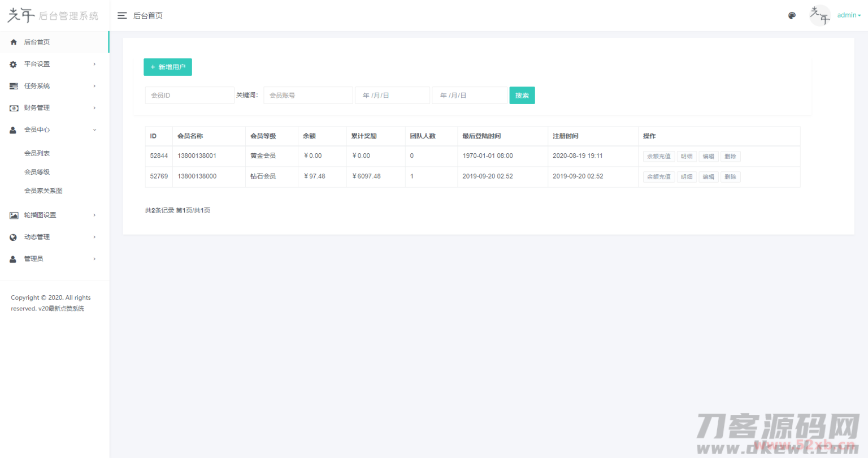The height and width of the screenshot is (458, 868).
Task: Click the 会员ID input field
Action: (x=189, y=96)
